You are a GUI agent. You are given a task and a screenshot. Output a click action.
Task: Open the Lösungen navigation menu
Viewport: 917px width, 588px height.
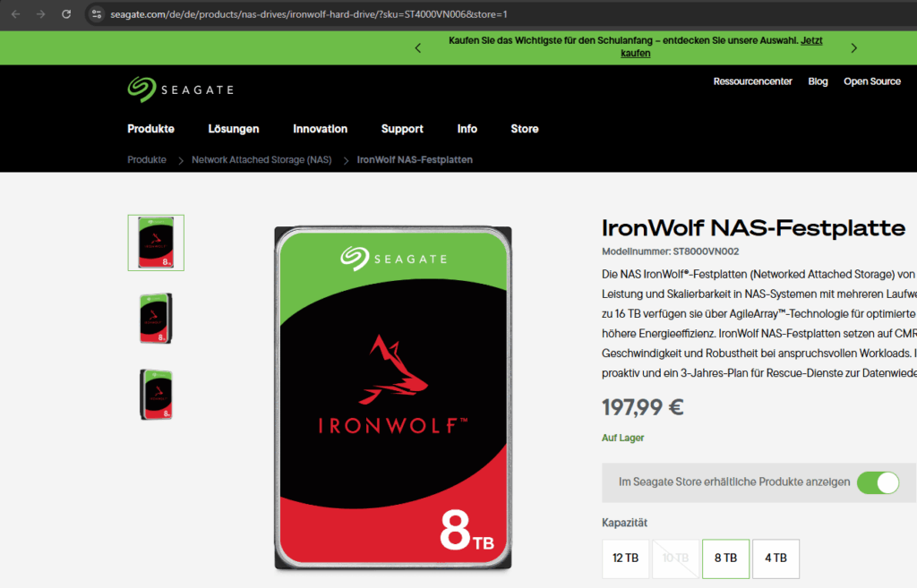point(234,129)
